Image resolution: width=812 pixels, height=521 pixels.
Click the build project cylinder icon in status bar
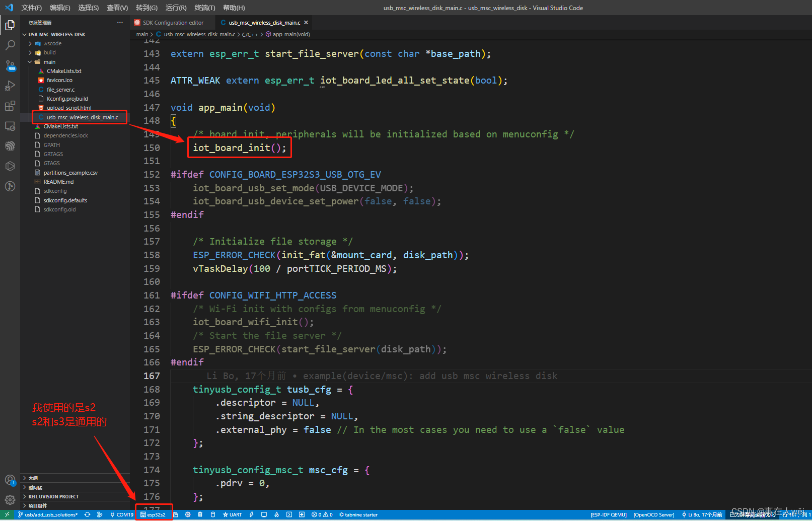pos(213,514)
